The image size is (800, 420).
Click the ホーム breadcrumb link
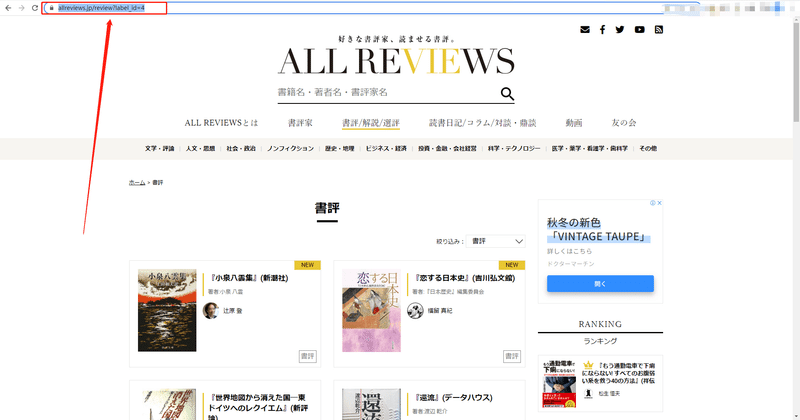coord(137,182)
